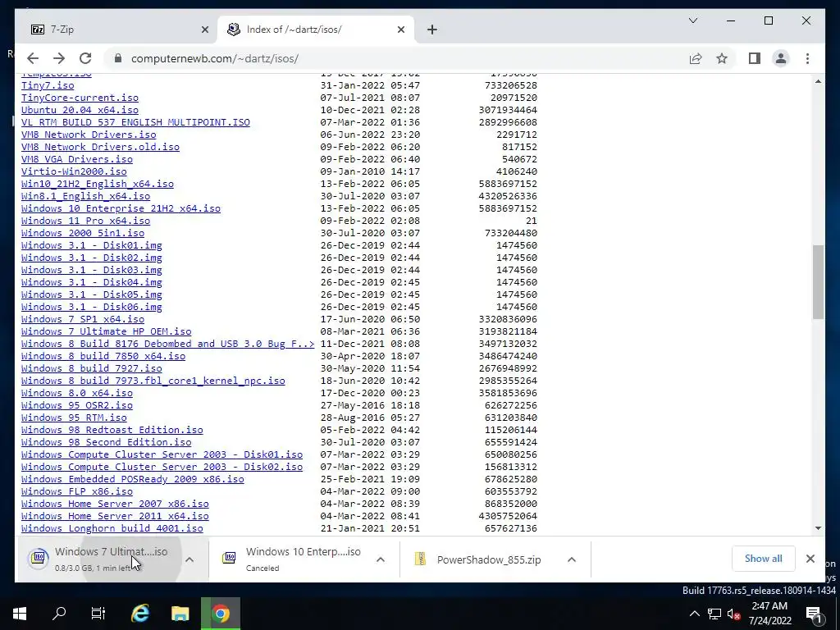Open TinyCore-current.iso link
The image size is (840, 630).
pos(80,98)
